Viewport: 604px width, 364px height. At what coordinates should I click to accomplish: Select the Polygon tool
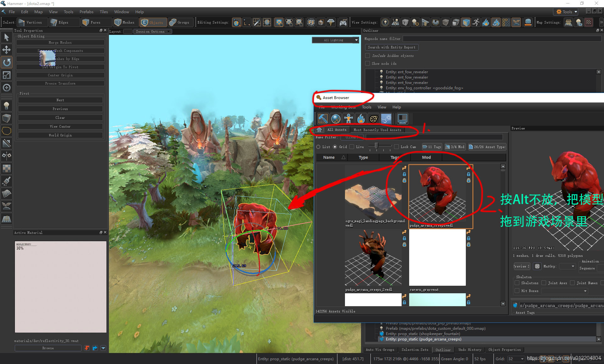coord(6,131)
